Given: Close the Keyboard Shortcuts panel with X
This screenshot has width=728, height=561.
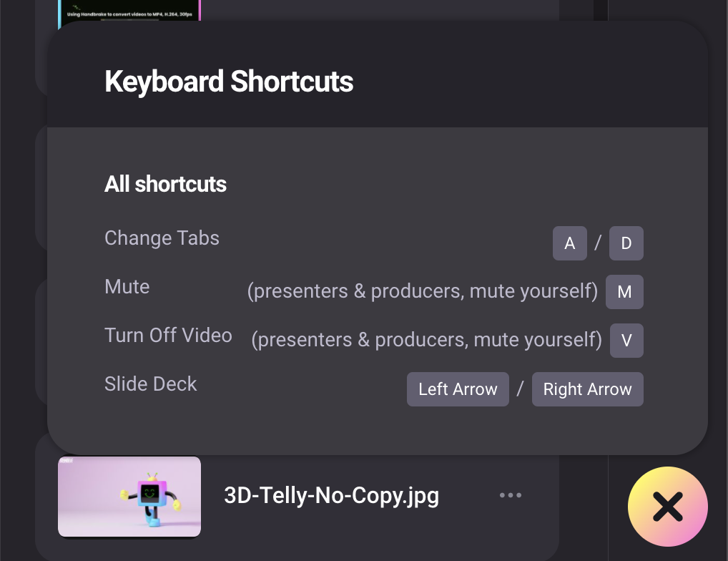Looking at the screenshot, I should (x=667, y=507).
